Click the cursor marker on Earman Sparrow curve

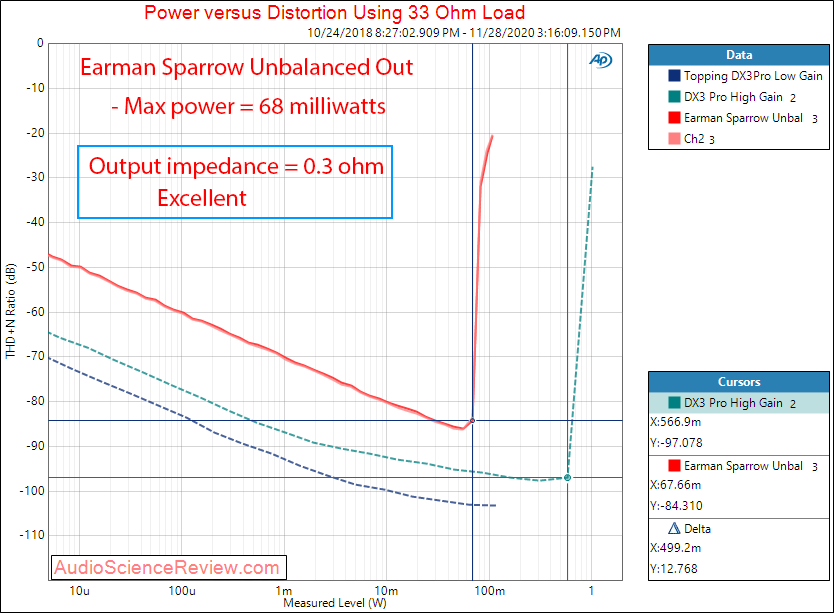click(472, 420)
